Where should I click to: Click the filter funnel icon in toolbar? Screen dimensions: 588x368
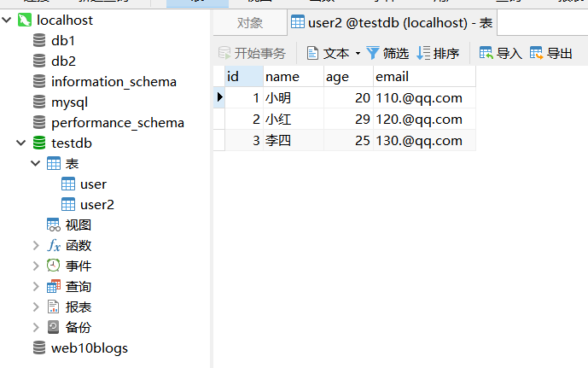point(373,53)
